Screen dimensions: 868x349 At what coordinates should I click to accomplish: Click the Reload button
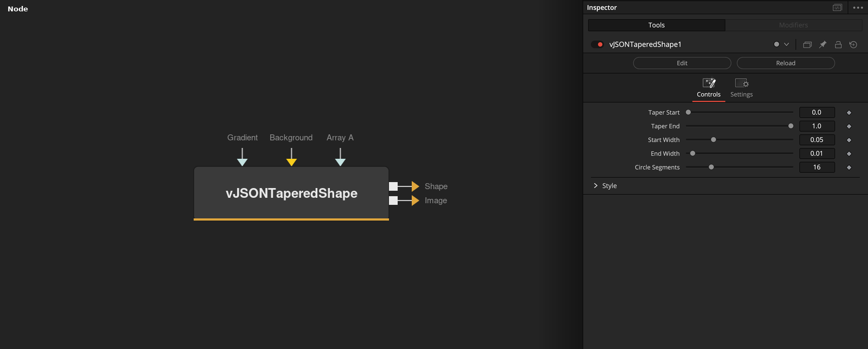(x=786, y=63)
